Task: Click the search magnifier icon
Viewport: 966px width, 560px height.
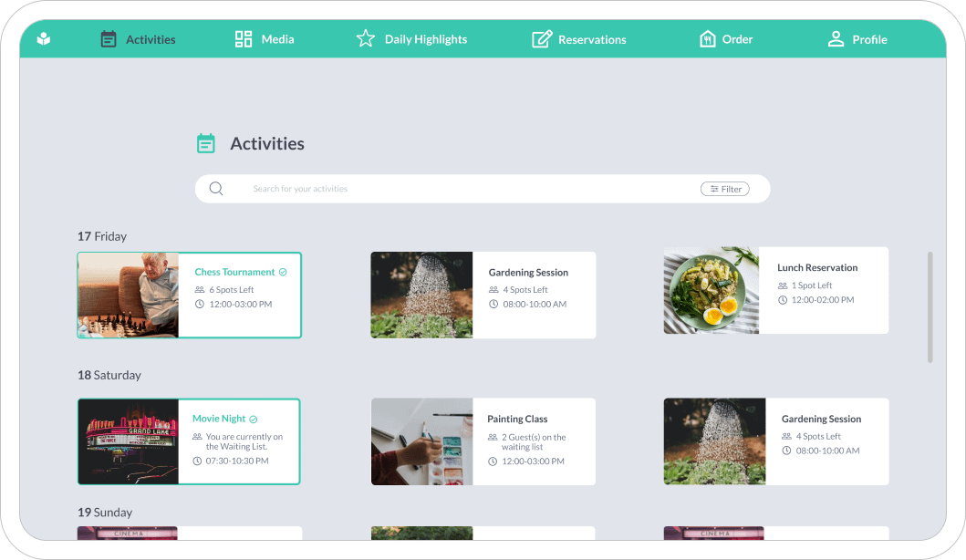Action: 216,189
